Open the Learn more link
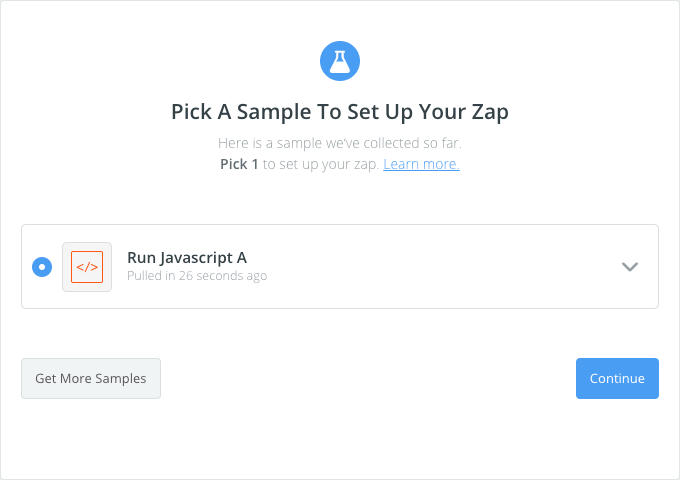This screenshot has width=680, height=480. (x=421, y=164)
